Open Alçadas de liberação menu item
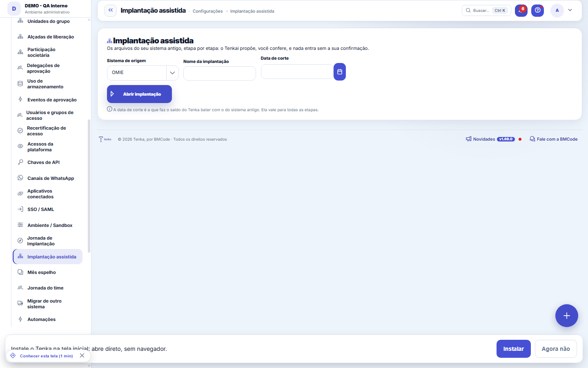Screen dimensions: 588x368 pyautogui.click(x=47, y=37)
